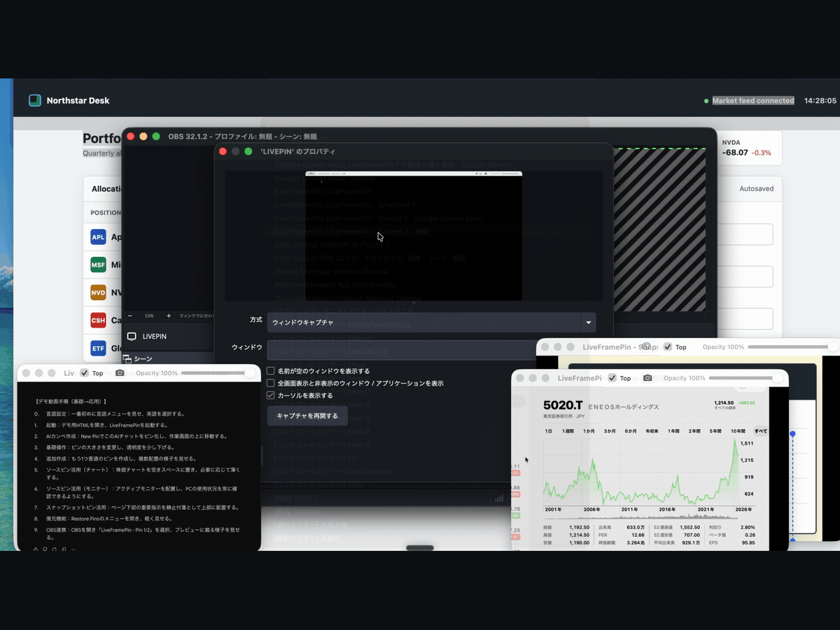Image resolution: width=840 pixels, height=630 pixels.
Task: Adjust the Opacity slider in the demo-steps pin
Action: click(218, 373)
